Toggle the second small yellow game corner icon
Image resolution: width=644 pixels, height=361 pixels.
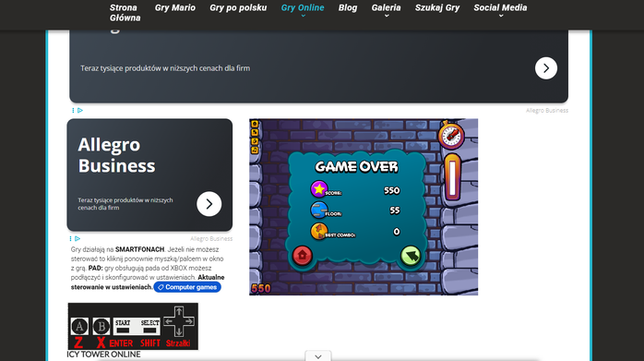click(x=255, y=132)
